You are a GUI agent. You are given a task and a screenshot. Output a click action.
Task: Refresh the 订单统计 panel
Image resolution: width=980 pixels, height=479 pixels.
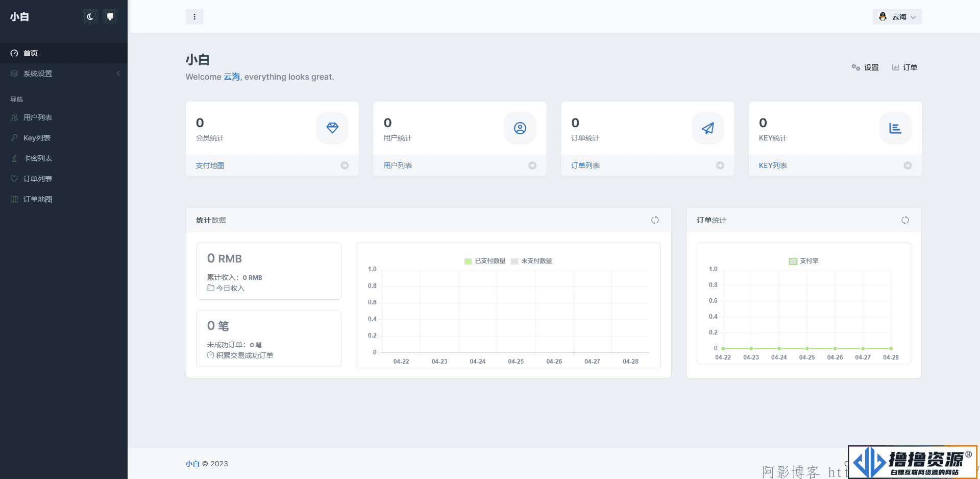(x=905, y=220)
